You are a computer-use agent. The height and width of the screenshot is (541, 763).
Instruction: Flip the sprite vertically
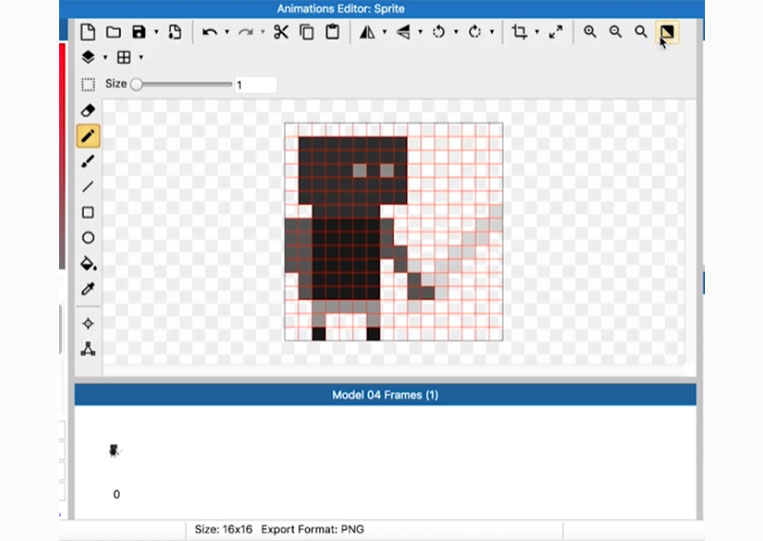pyautogui.click(x=403, y=32)
